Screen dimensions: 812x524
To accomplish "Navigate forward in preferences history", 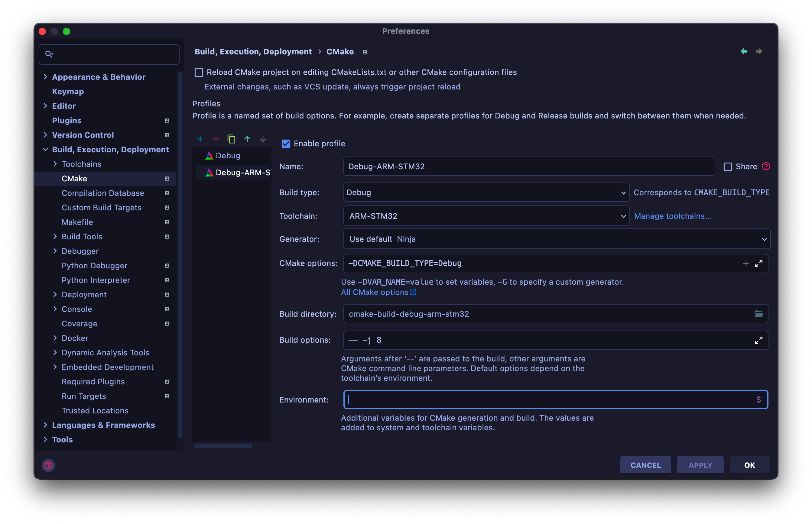I will pos(759,51).
